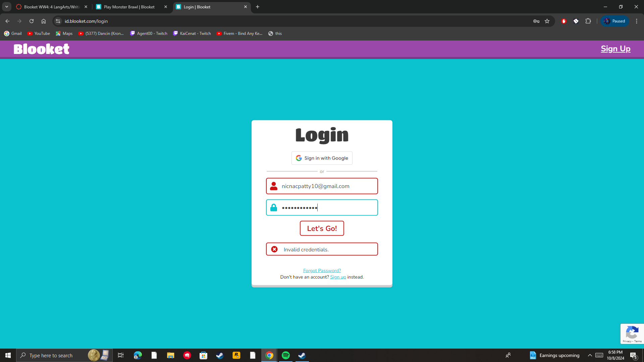Open the Extensions puzzle icon

pyautogui.click(x=588, y=21)
